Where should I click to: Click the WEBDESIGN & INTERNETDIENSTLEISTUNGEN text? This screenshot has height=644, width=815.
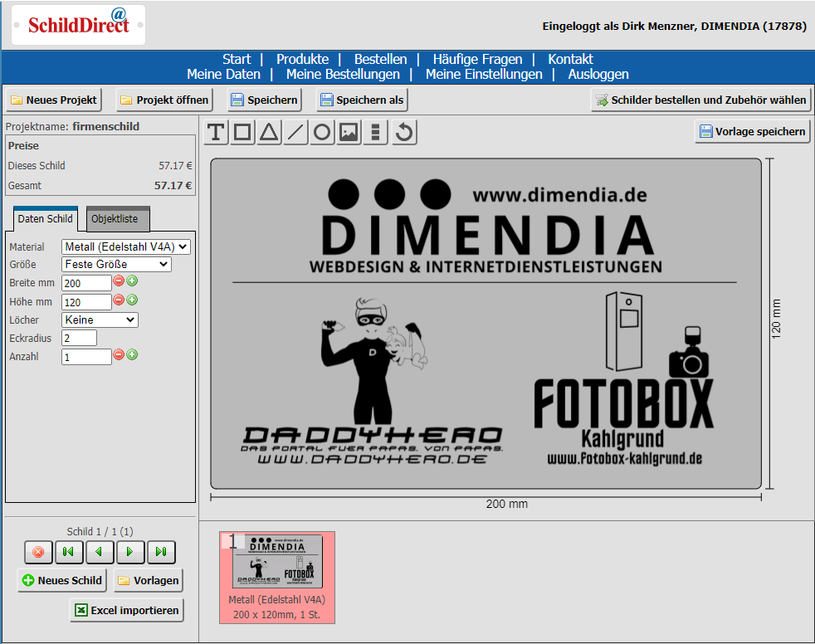(x=486, y=267)
